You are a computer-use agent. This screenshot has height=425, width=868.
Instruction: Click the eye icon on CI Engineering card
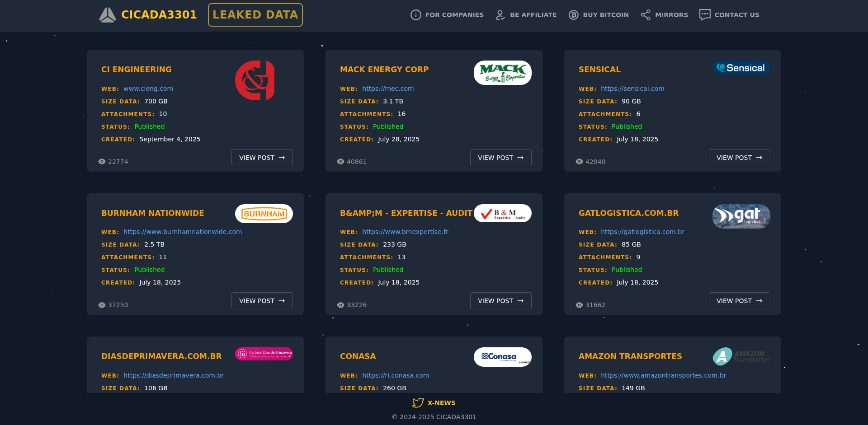(102, 162)
